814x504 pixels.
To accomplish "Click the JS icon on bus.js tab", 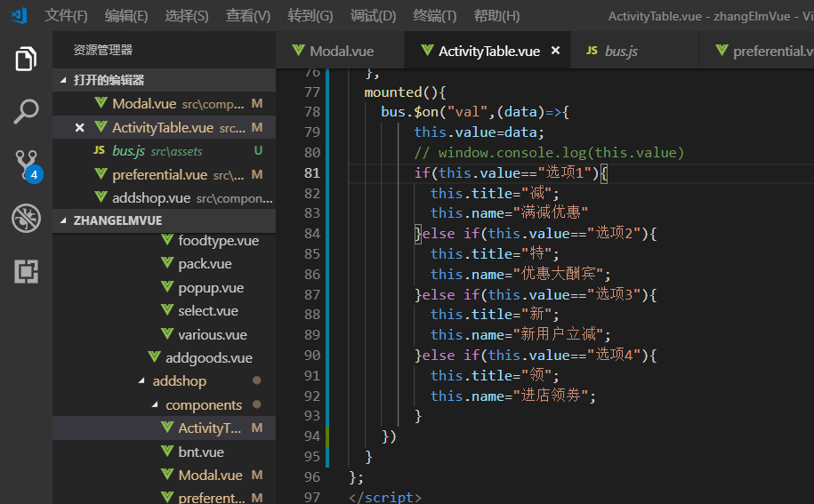I will (592, 51).
